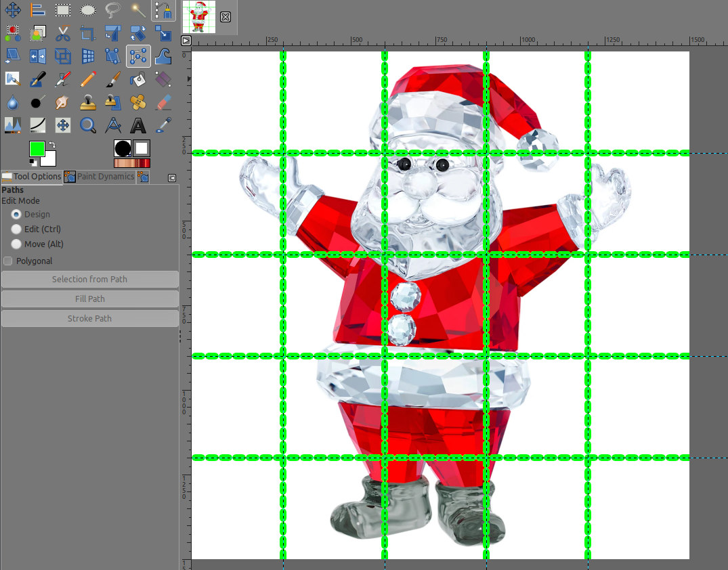Switch to the Tool Options tab
This screenshot has width=728, height=570.
[32, 177]
